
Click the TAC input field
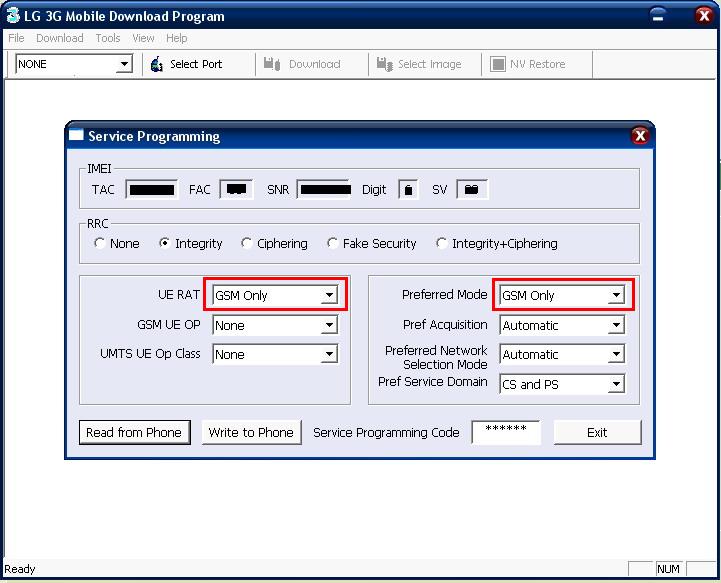tap(152, 189)
